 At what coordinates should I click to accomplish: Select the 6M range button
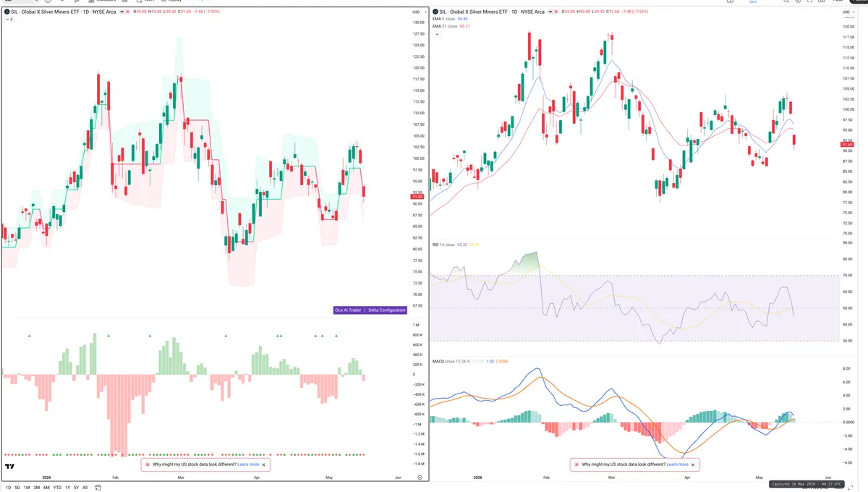tap(46, 488)
